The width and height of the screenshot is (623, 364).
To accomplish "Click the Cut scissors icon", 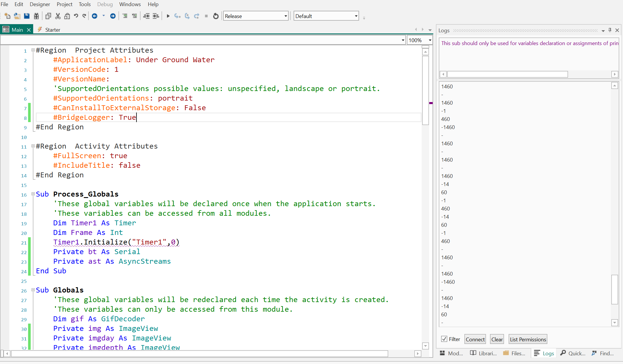I will click(x=58, y=16).
